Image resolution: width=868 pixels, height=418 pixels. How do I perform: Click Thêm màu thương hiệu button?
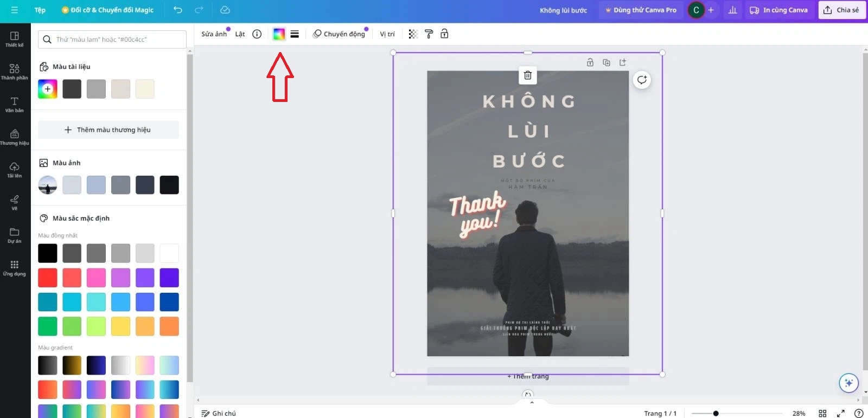(108, 130)
